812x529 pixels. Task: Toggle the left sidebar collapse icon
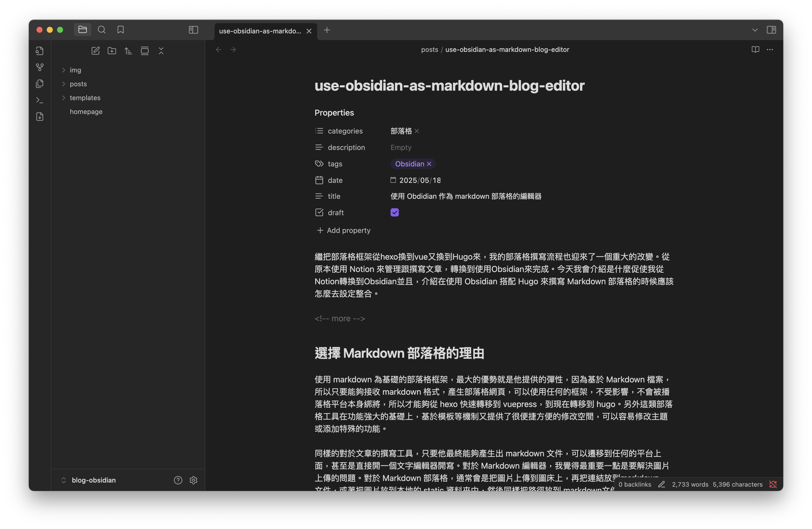[194, 30]
